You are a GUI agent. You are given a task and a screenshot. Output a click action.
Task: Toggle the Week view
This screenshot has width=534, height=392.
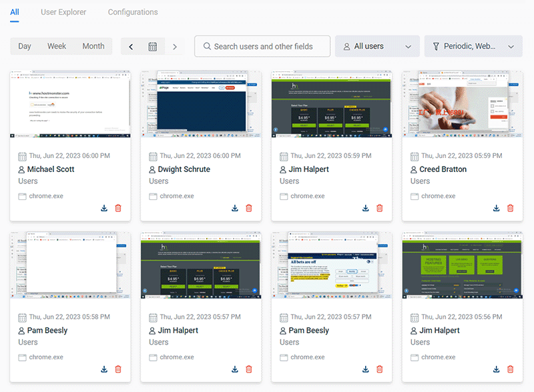point(57,46)
